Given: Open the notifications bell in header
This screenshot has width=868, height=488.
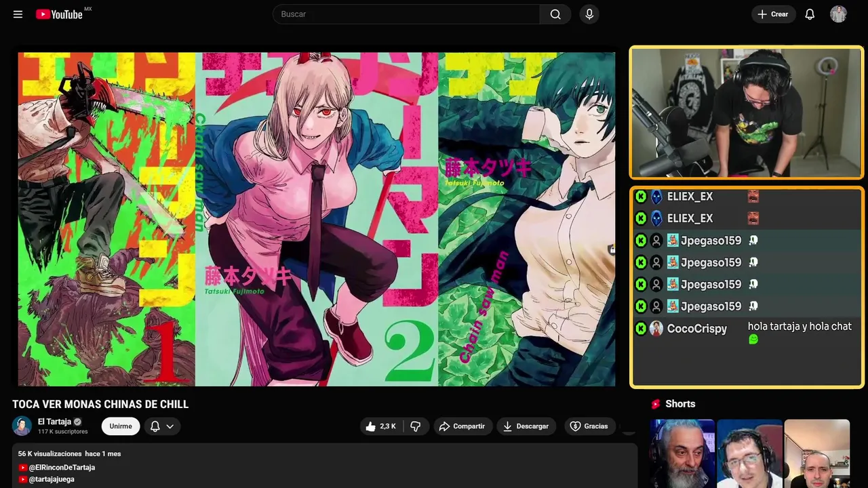Looking at the screenshot, I should 810,14.
